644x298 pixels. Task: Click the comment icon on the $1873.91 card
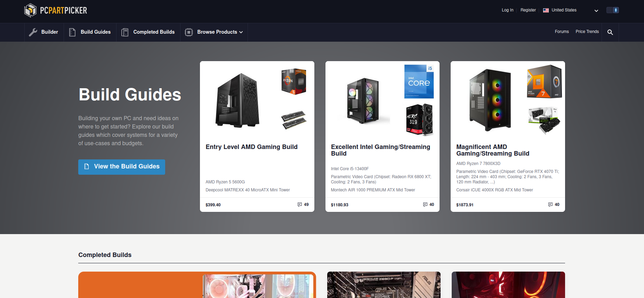550,205
